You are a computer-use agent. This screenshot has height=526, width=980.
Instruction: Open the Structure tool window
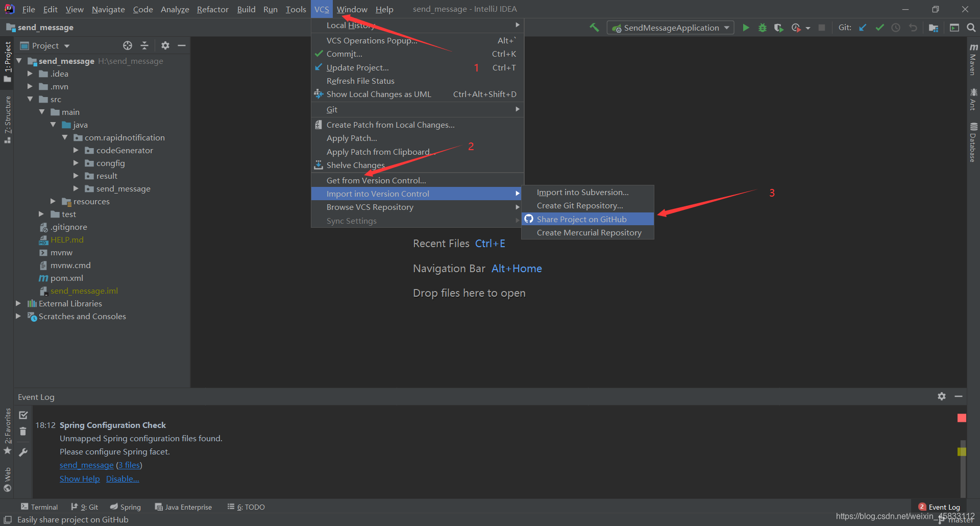click(7, 119)
